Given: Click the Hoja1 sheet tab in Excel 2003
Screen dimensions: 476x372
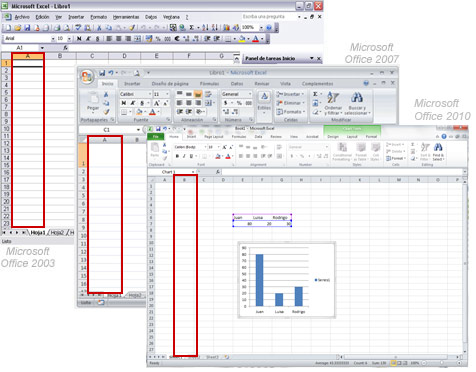Looking at the screenshot, I should tap(38, 232).
